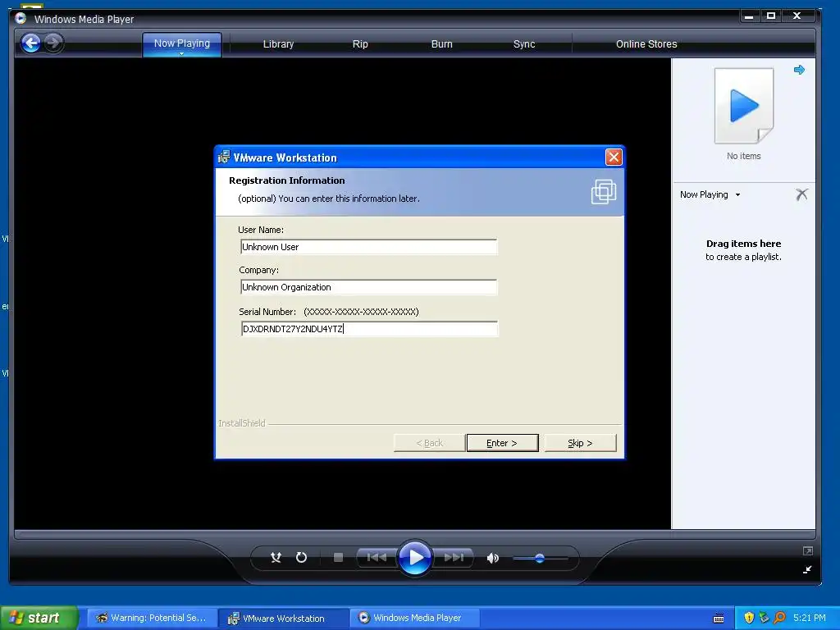
Task: Click the security shield tray icon
Action: pyautogui.click(x=748, y=618)
